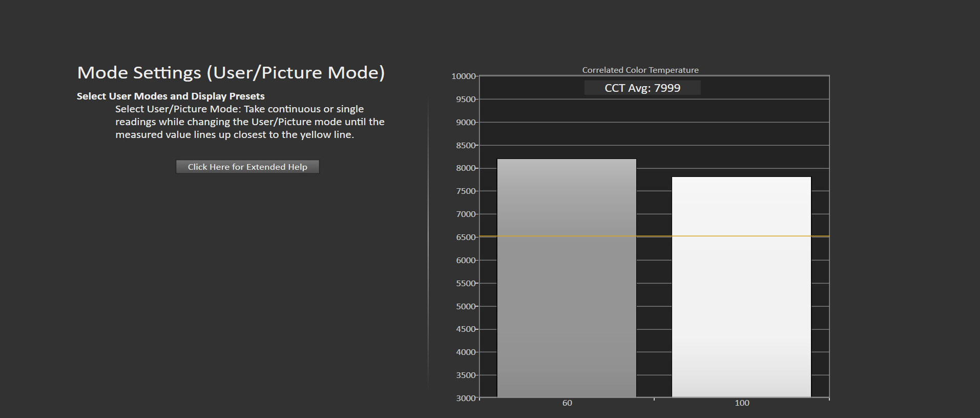Click the 3000 label on y-axis
Screen dimensions: 980x418
(x=466, y=398)
